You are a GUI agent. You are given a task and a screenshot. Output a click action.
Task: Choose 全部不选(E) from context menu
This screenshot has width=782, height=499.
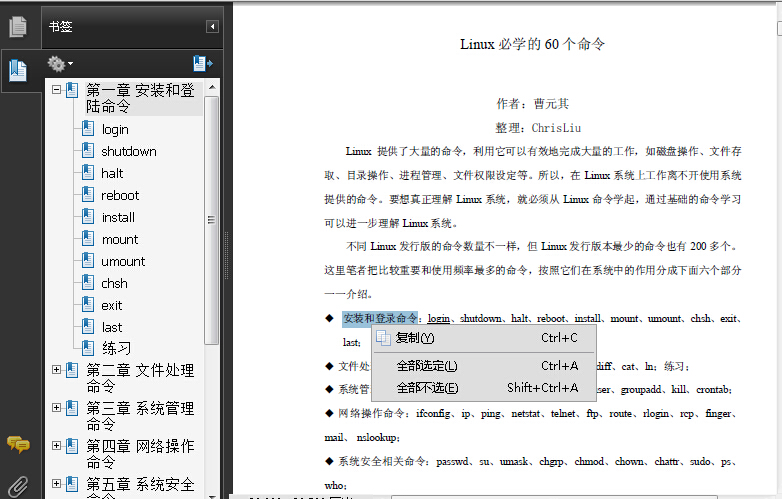(484, 388)
